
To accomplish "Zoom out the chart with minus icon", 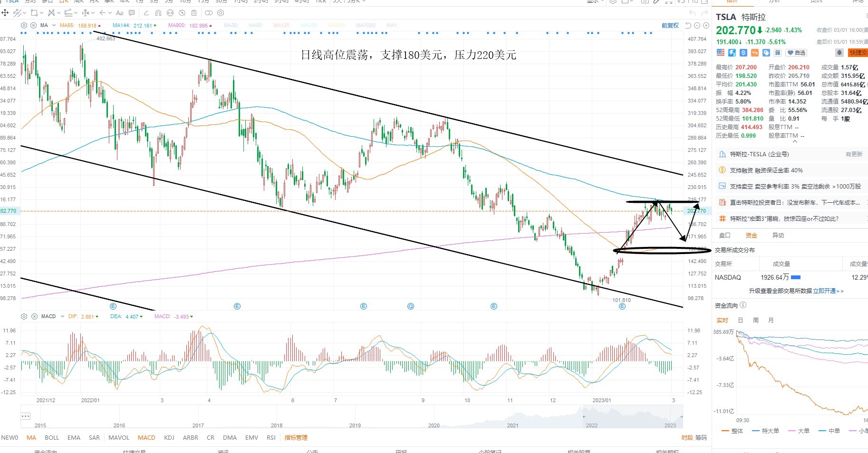I will pyautogui.click(x=697, y=25).
